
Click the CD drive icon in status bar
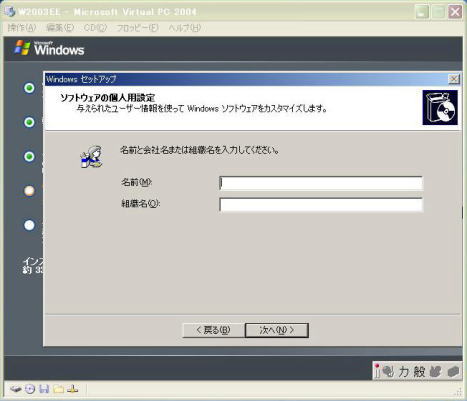click(x=30, y=389)
